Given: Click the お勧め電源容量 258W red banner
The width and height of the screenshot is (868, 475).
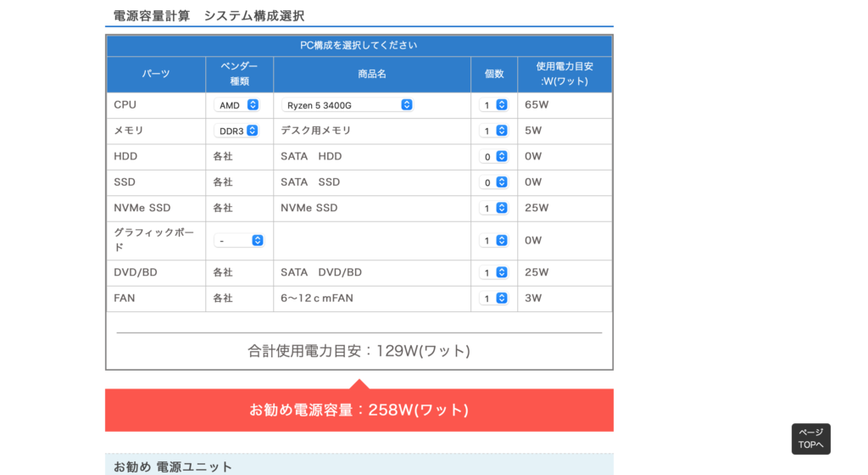Looking at the screenshot, I should pos(359,411).
